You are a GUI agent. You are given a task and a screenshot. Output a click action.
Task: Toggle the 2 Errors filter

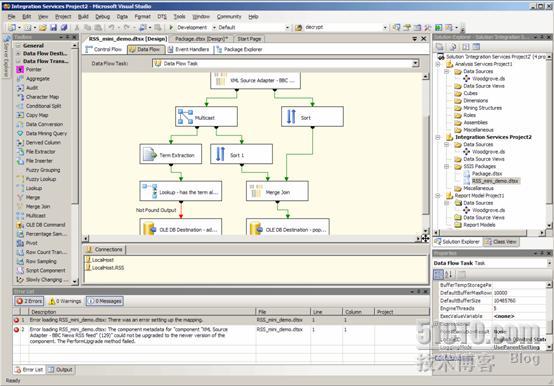tap(29, 301)
